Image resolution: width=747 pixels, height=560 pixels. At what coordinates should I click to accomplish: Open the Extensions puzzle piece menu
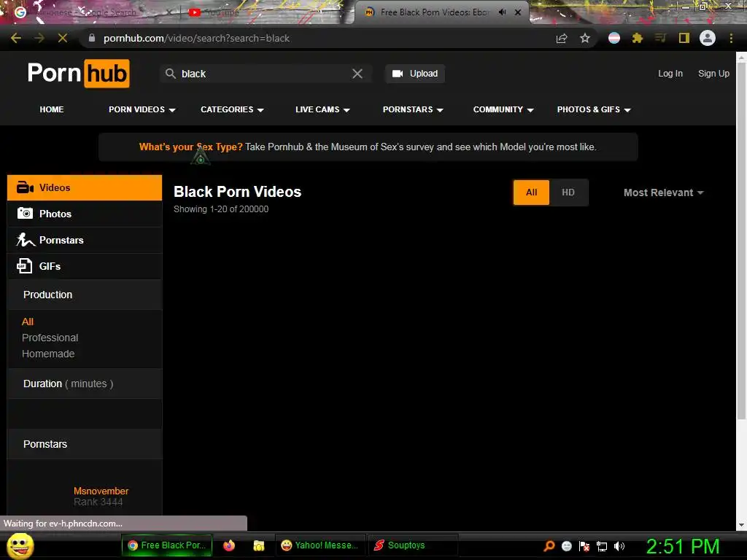point(638,38)
